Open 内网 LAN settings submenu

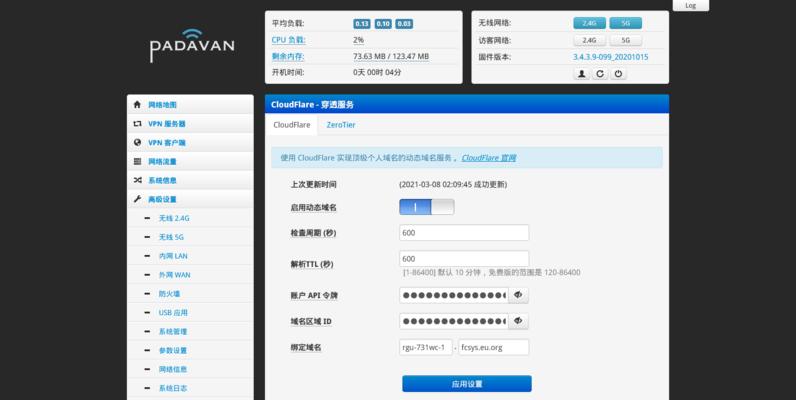pos(190,256)
